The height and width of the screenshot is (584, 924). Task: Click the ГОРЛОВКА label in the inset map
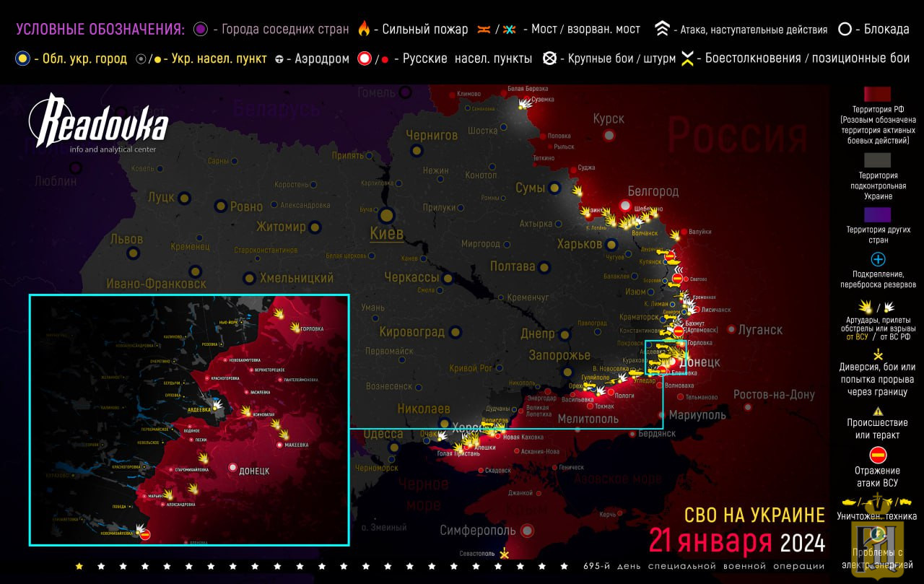312,328
